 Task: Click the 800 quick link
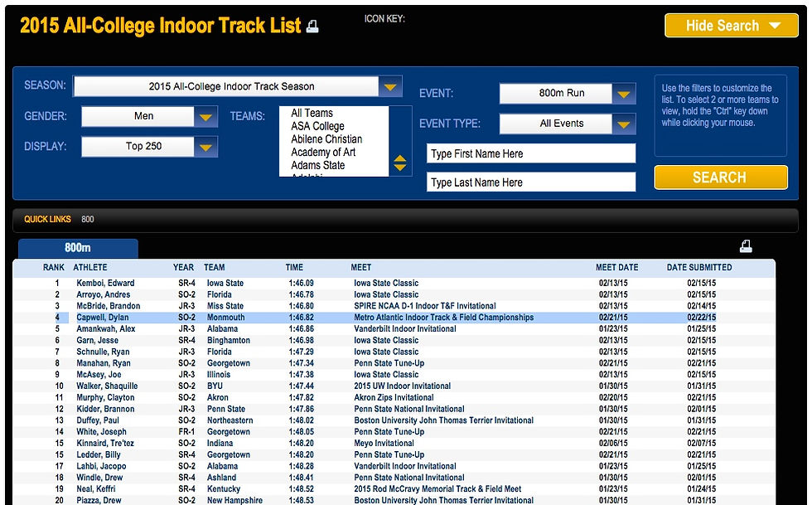[x=88, y=219]
